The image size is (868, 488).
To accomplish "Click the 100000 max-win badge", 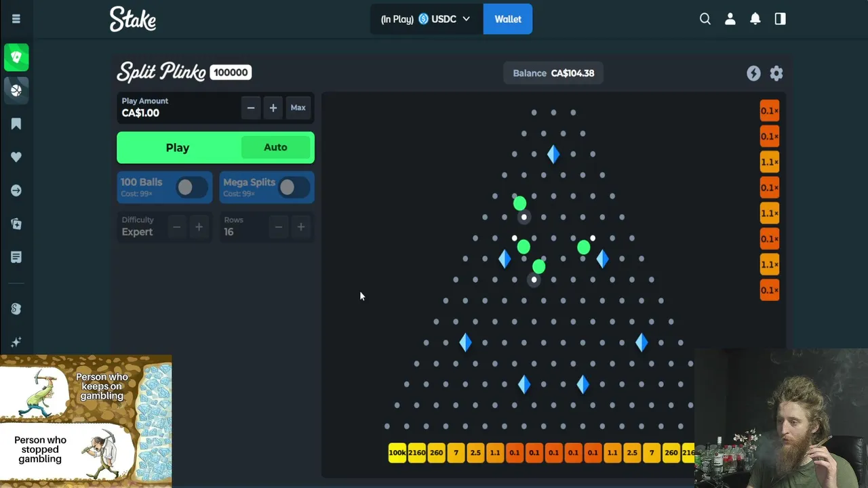I will click(231, 73).
